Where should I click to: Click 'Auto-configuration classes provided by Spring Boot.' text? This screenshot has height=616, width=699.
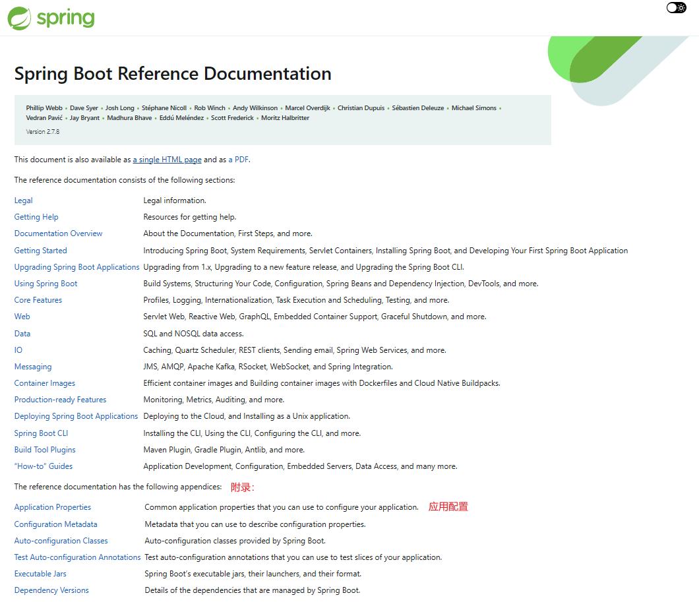point(235,541)
